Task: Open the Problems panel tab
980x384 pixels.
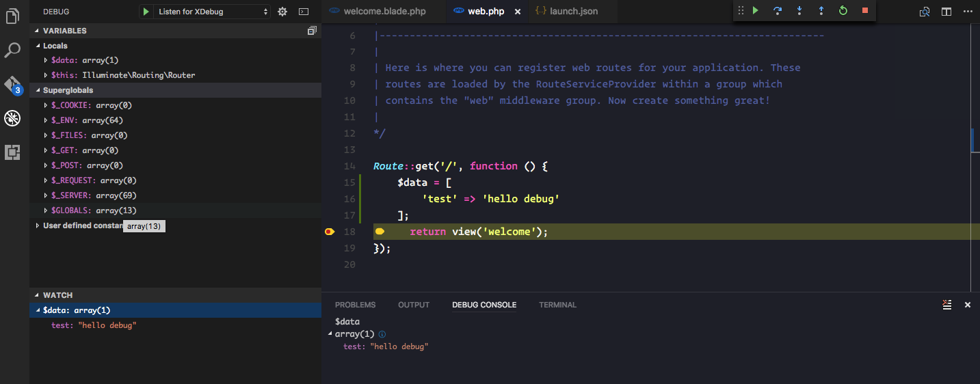Action: 355,305
